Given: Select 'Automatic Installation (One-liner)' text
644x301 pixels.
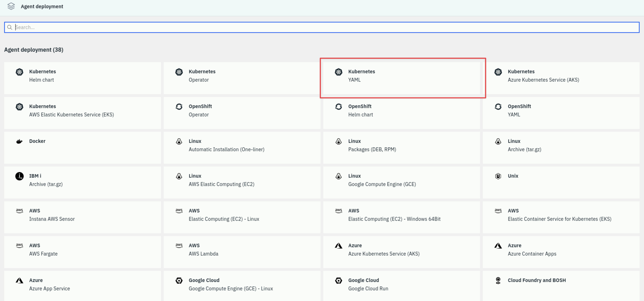Looking at the screenshot, I should pyautogui.click(x=226, y=149).
